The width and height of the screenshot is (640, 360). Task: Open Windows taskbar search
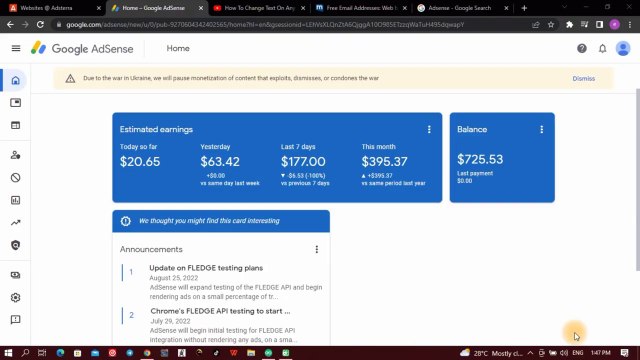[25, 353]
